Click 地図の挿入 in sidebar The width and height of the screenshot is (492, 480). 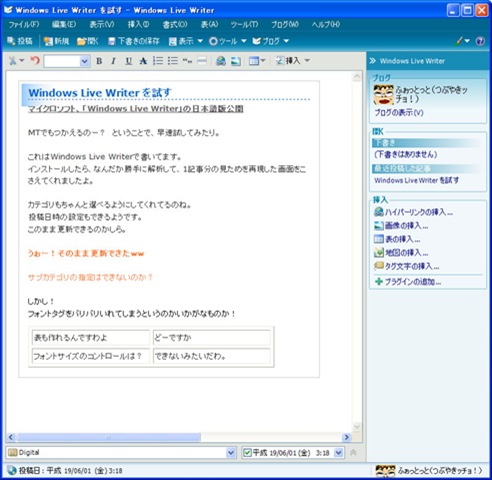(401, 253)
